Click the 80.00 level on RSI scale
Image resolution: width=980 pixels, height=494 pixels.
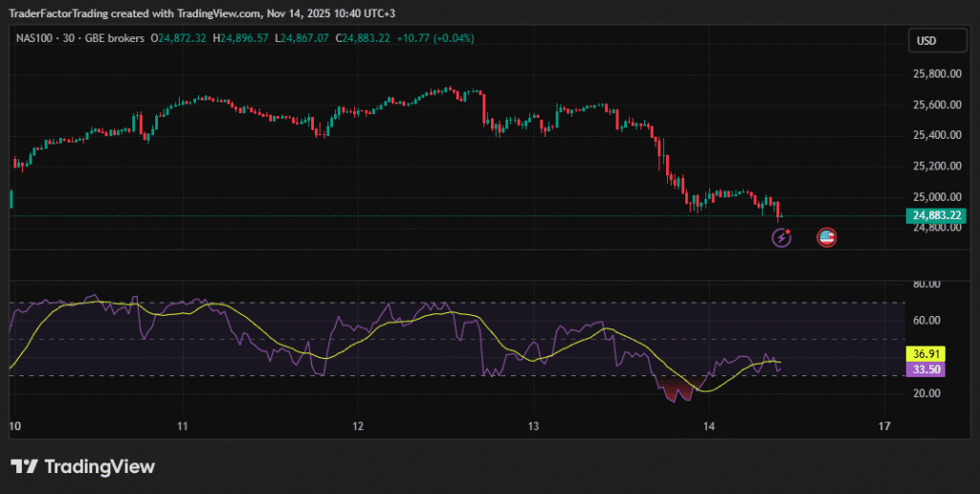tap(924, 284)
